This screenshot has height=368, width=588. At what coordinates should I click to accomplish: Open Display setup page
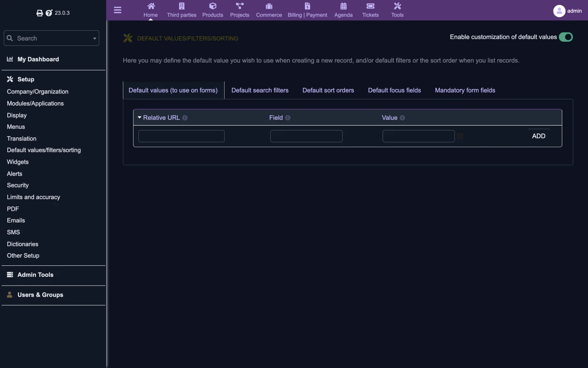click(x=17, y=115)
